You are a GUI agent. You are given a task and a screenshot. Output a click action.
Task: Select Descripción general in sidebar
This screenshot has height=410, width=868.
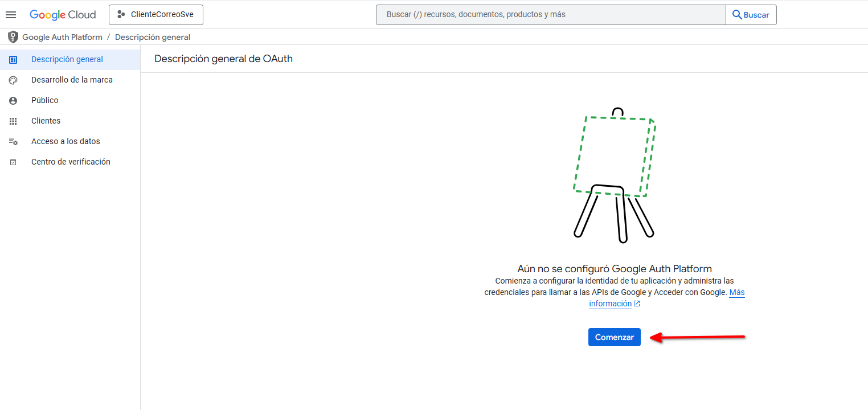tap(67, 60)
